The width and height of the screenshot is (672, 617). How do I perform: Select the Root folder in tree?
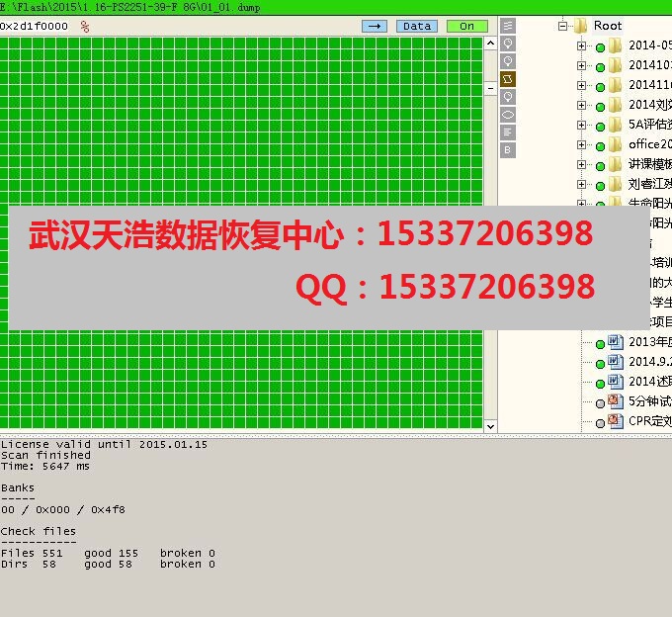[607, 26]
